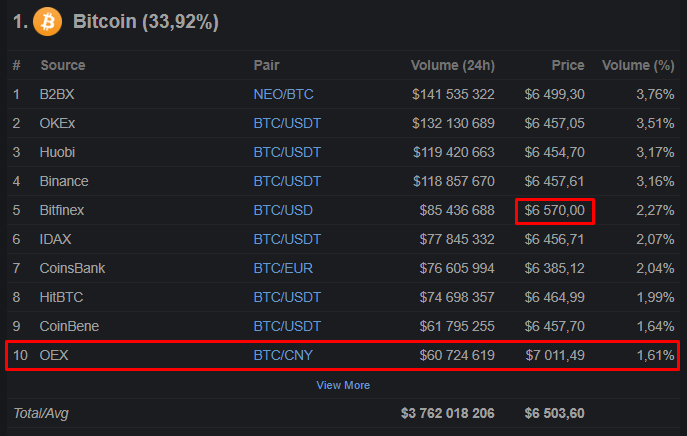The width and height of the screenshot is (687, 436).
Task: Open Bitfinex BTC/USD pair link
Action: tap(283, 210)
